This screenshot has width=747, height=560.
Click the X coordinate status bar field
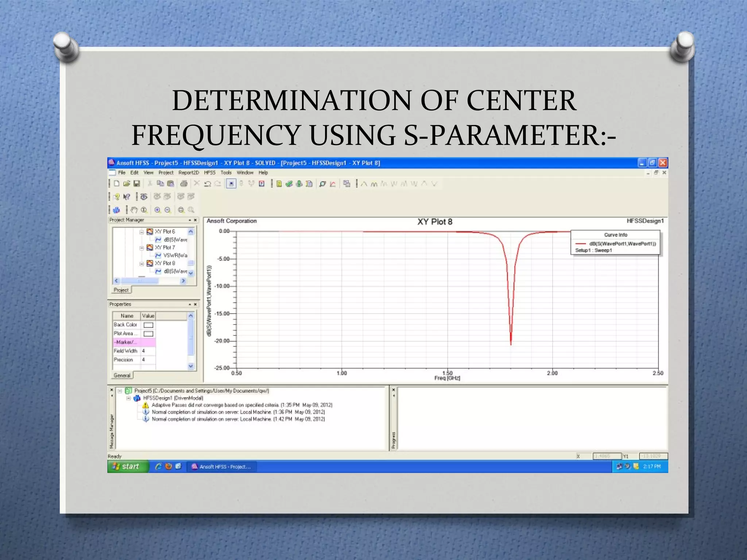click(x=607, y=456)
